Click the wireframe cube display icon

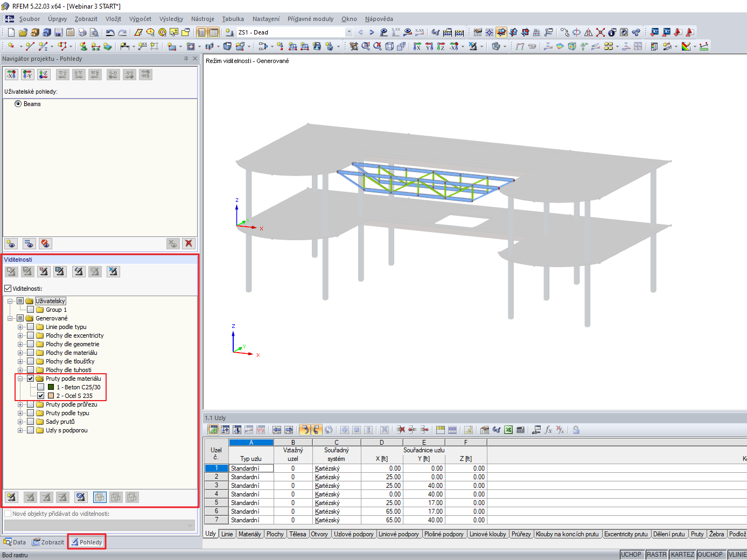389,46
